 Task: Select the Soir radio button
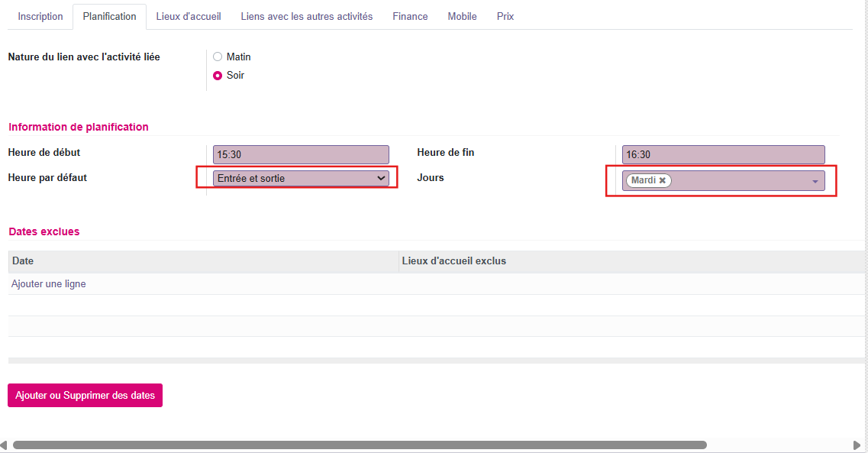click(x=218, y=76)
